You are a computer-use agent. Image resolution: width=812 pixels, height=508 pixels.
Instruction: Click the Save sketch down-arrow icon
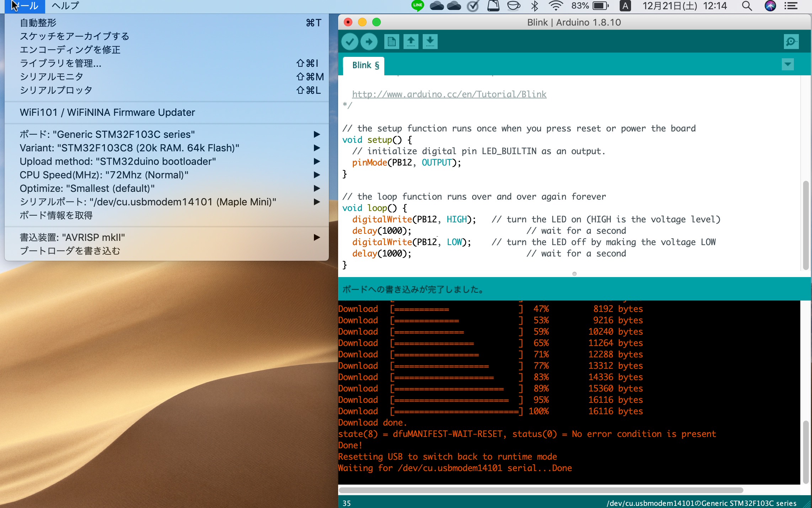click(x=430, y=42)
